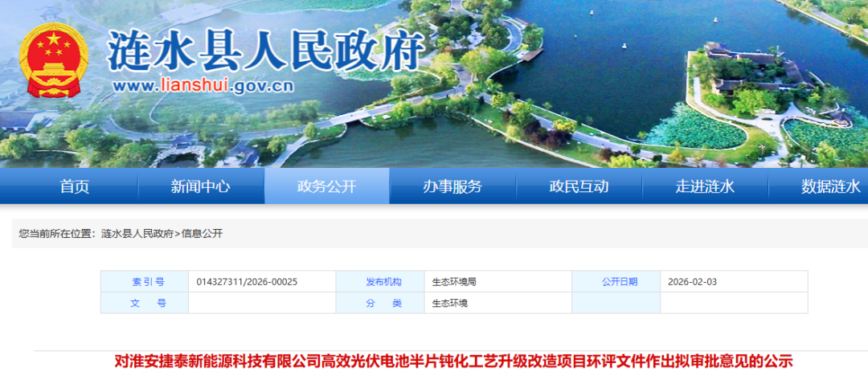Open the 首页 navigation tab
The image size is (868, 380).
click(x=75, y=186)
